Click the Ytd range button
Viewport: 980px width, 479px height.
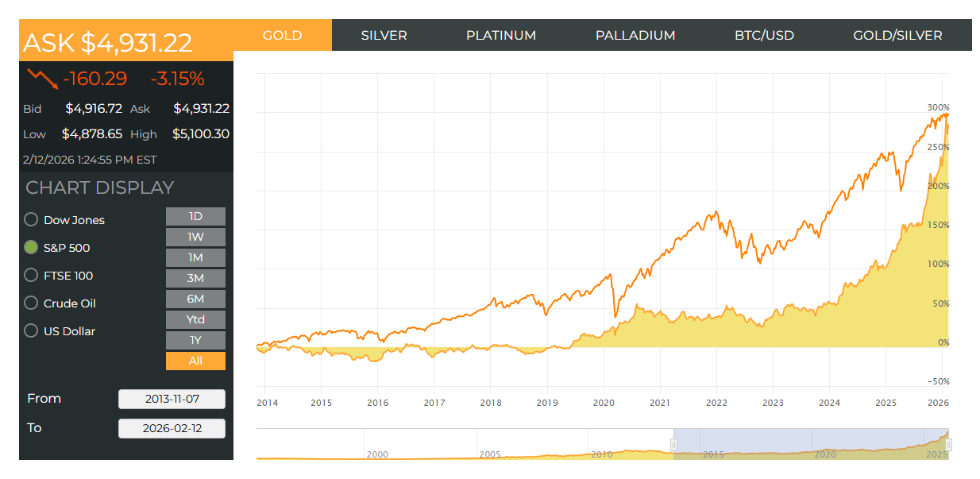point(195,320)
